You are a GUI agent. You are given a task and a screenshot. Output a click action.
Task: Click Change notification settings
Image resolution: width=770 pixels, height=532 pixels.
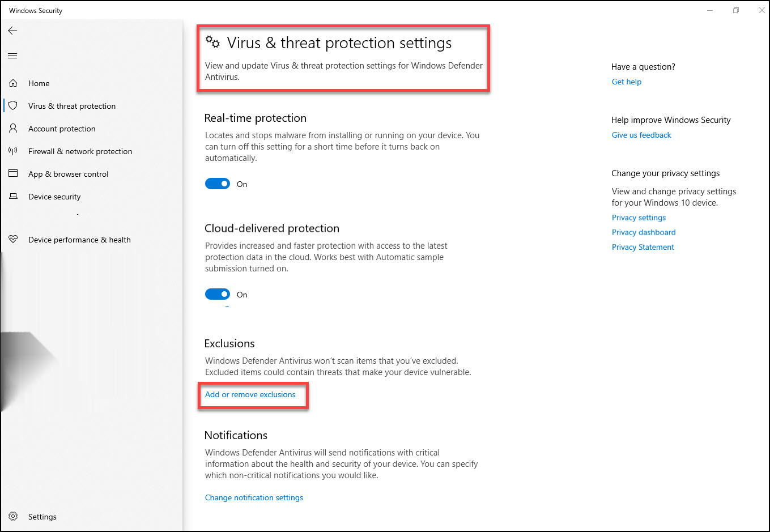(x=254, y=497)
